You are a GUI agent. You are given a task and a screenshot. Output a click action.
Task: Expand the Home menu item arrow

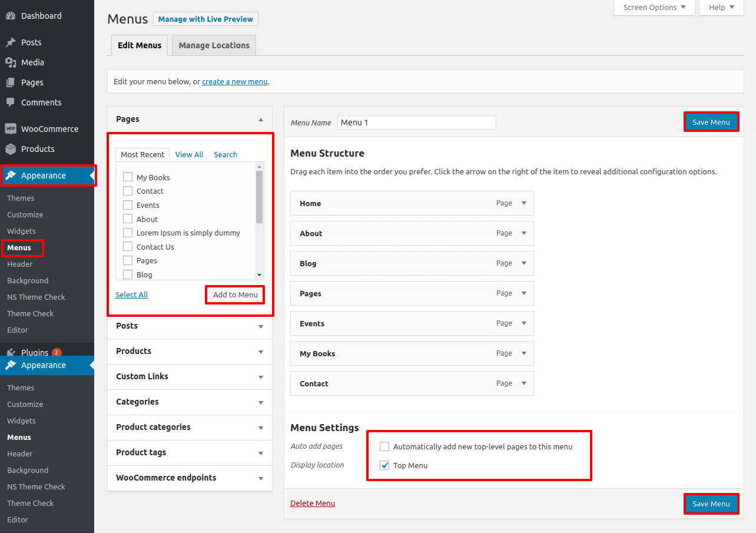coord(524,203)
